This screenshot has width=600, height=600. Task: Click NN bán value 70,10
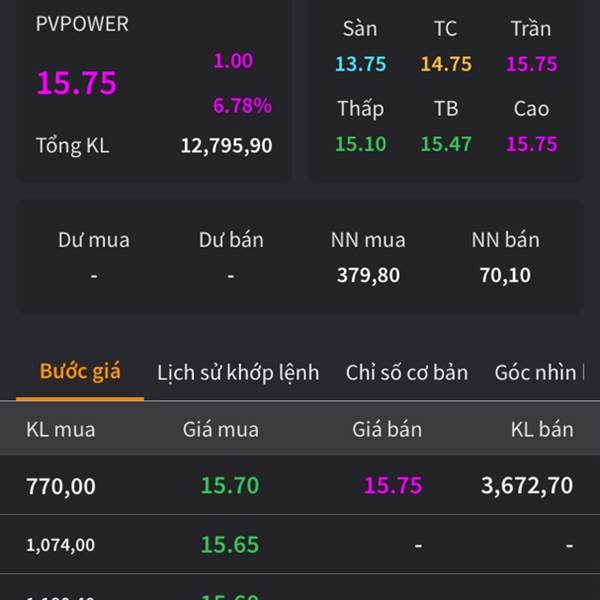[x=505, y=276]
